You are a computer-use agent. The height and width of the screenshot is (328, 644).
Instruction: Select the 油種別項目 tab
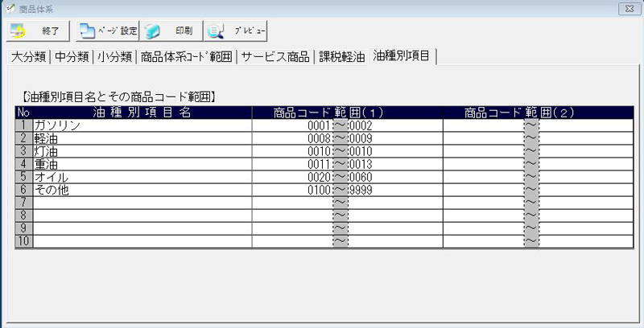400,56
